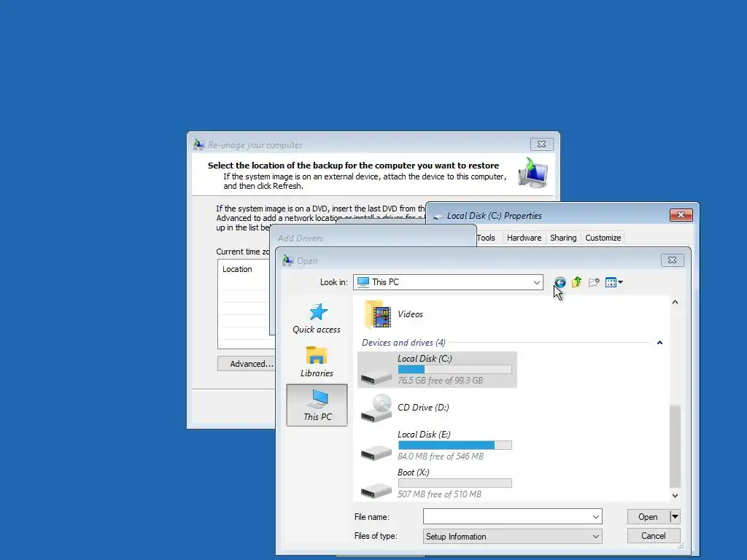Click the Devices and drives (4) header
The image size is (747, 560).
pos(403,343)
